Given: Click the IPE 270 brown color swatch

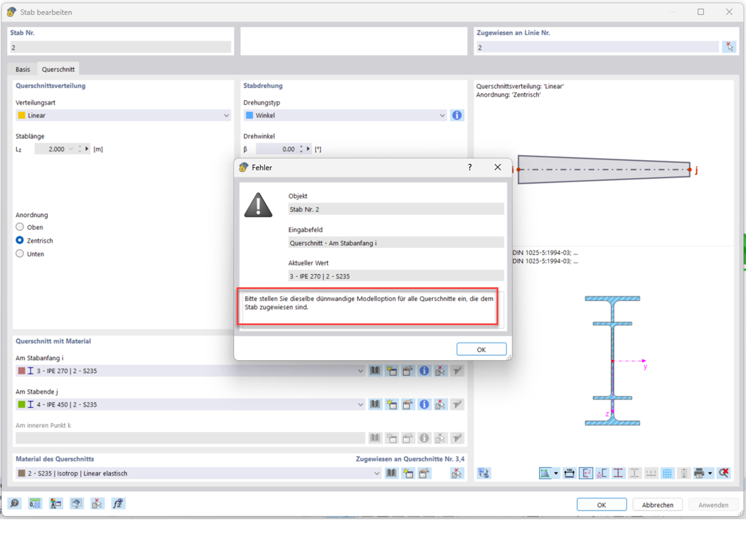Looking at the screenshot, I should point(22,371).
